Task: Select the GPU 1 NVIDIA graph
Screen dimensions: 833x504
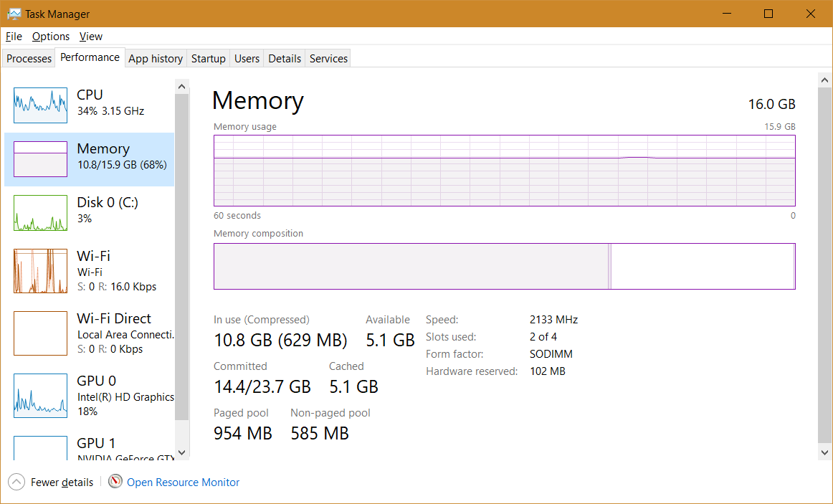Action: click(x=40, y=449)
